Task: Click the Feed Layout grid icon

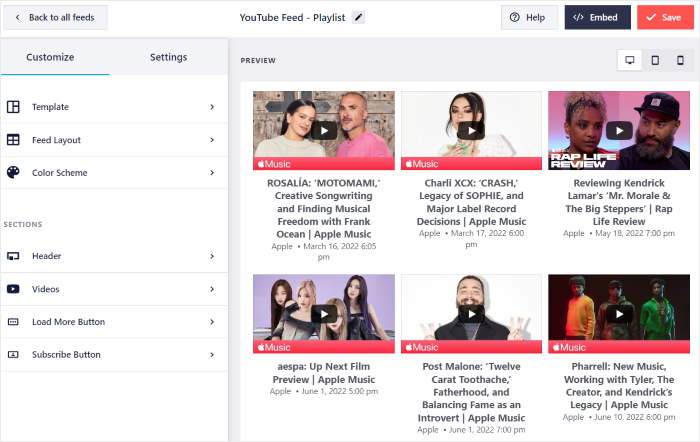Action: tap(13, 140)
